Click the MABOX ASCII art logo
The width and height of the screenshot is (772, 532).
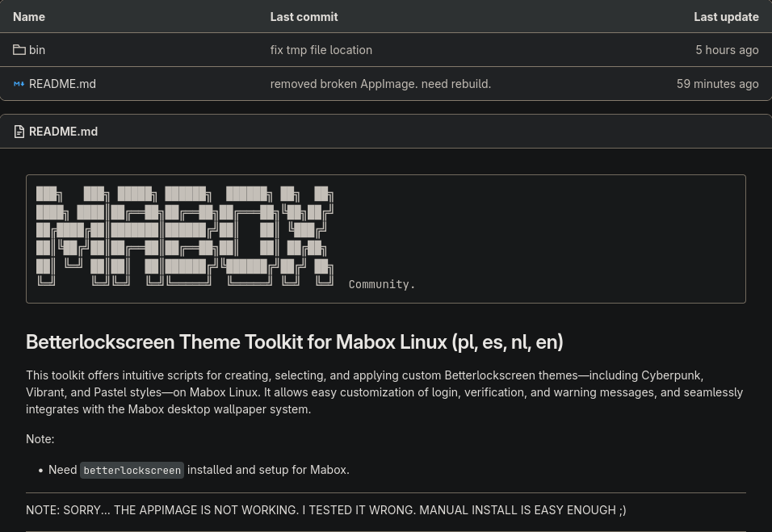click(x=185, y=236)
